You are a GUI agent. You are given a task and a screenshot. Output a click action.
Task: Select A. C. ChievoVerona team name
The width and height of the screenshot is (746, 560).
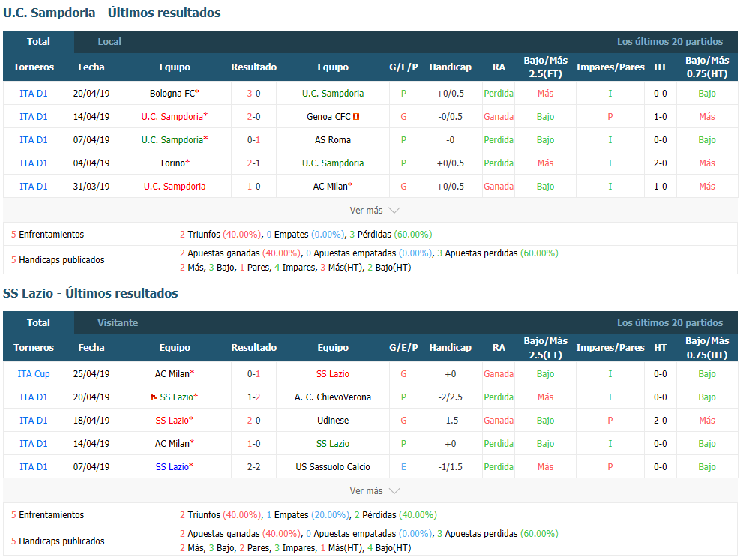click(x=333, y=397)
